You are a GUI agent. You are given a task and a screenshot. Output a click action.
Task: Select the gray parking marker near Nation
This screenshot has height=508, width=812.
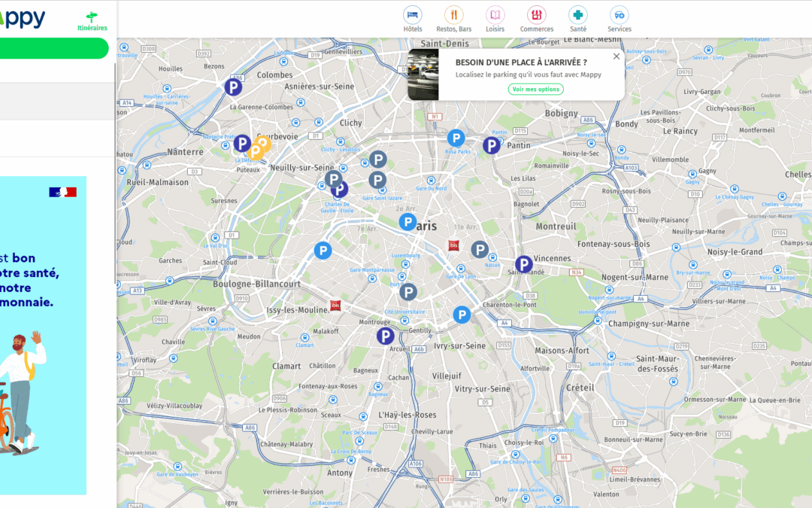tap(480, 249)
